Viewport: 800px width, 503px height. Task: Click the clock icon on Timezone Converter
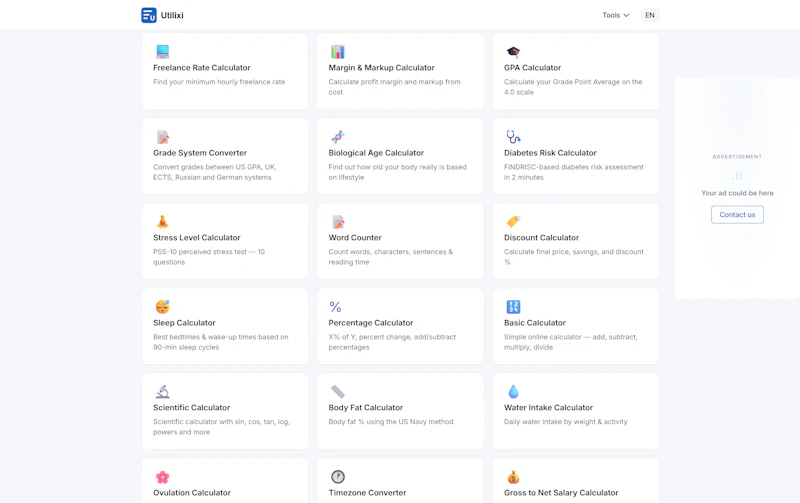338,476
